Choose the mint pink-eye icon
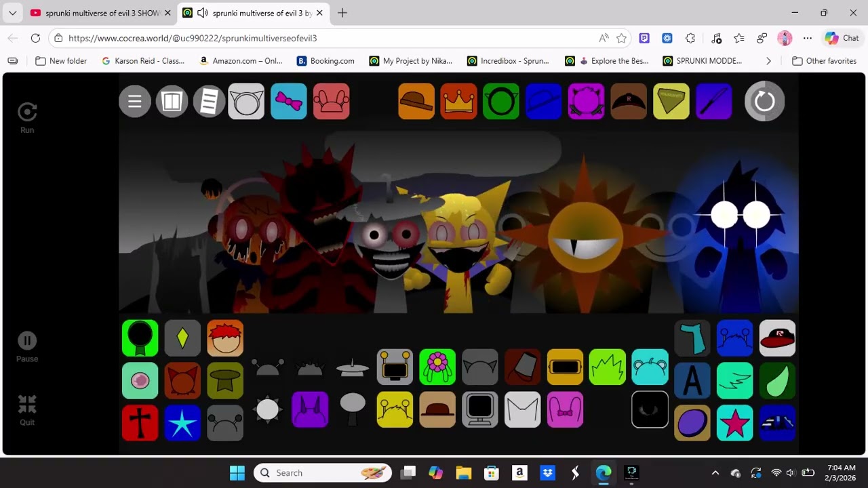The height and width of the screenshot is (488, 868). (x=140, y=380)
